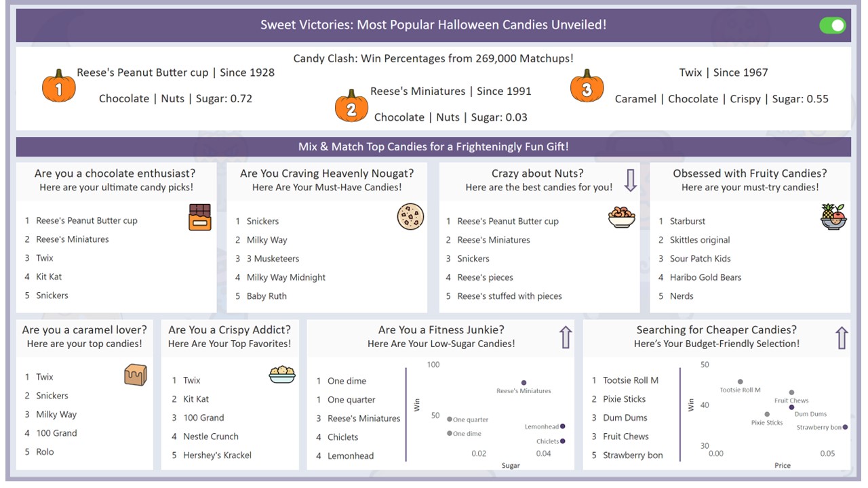This screenshot has height=488, width=868.
Task: Click the number 1 pumpkin icon
Action: [59, 86]
